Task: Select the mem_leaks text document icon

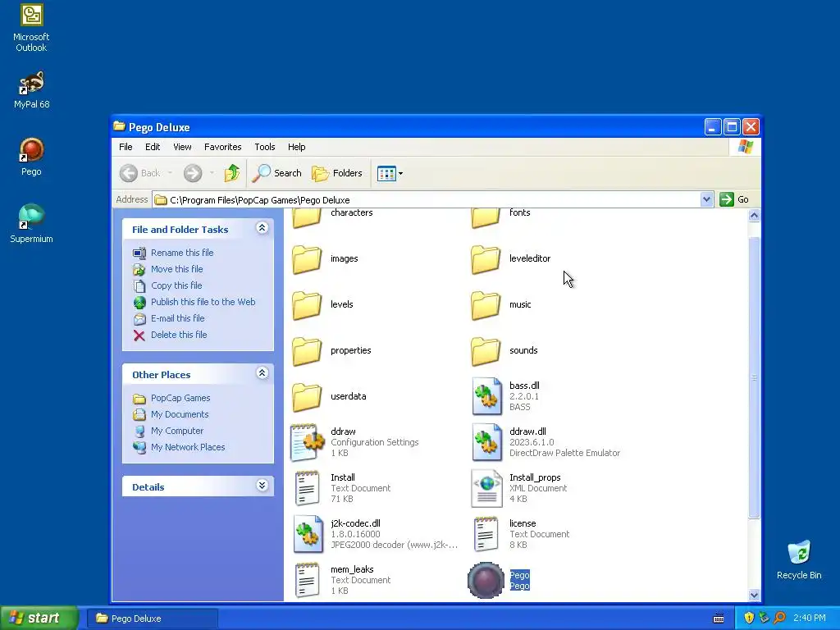Action: coord(307,580)
